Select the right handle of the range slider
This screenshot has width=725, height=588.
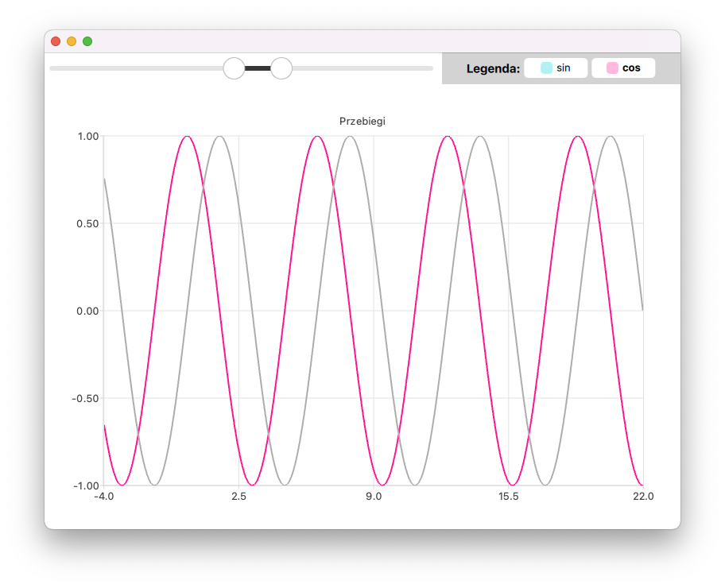tap(281, 68)
